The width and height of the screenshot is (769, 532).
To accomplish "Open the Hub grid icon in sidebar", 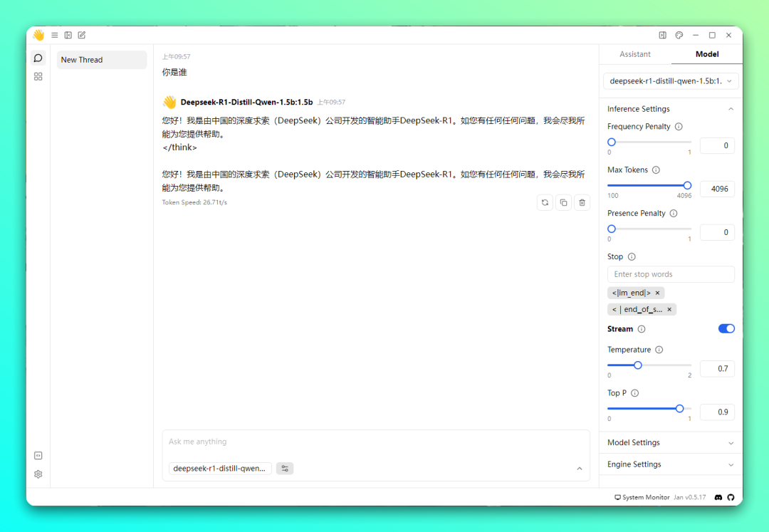I will (x=38, y=76).
